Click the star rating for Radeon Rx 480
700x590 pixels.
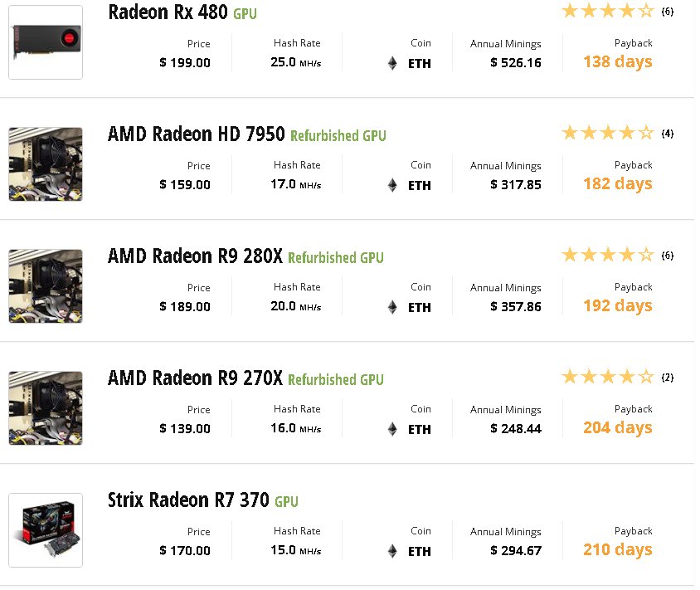608,11
